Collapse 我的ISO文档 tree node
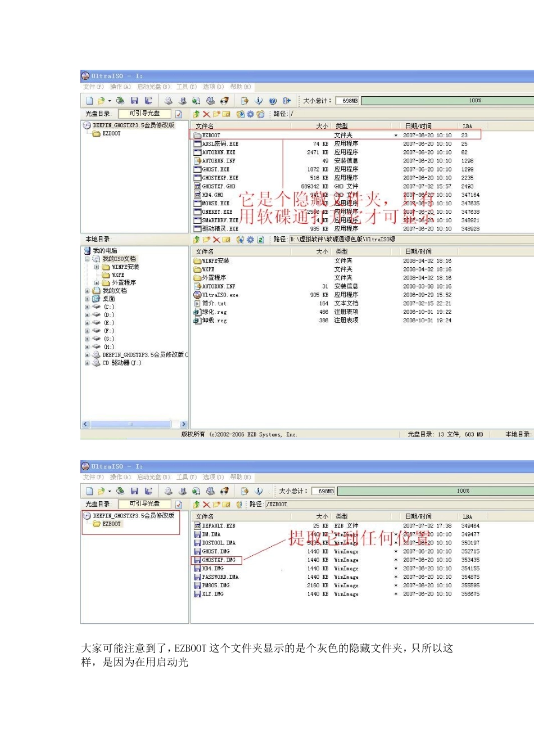Image resolution: width=534 pixels, height=756 pixels. click(x=87, y=259)
